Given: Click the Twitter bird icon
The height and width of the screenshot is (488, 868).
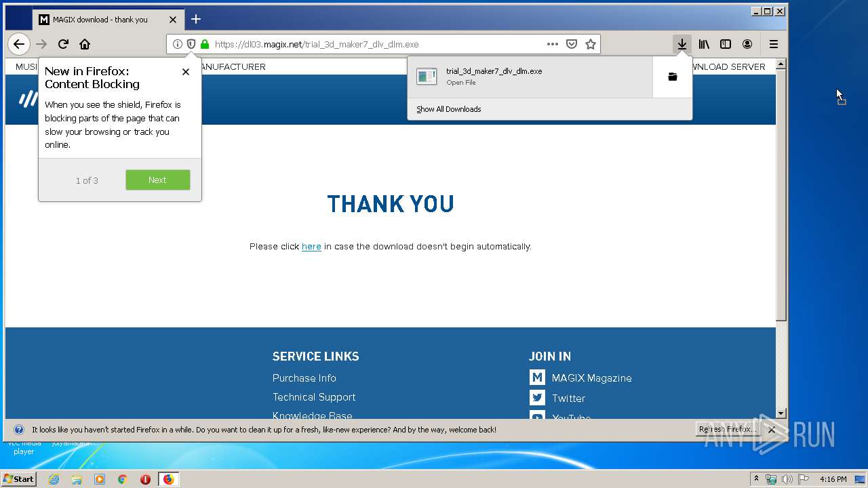Looking at the screenshot, I should coord(537,398).
